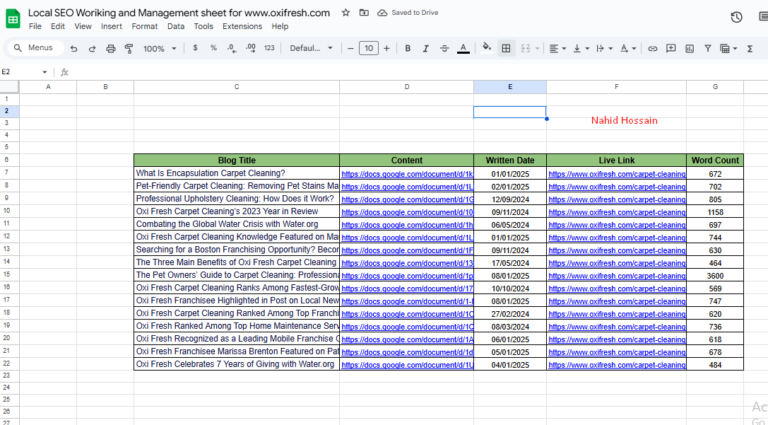
Task: Format as percent
Action: (214, 48)
